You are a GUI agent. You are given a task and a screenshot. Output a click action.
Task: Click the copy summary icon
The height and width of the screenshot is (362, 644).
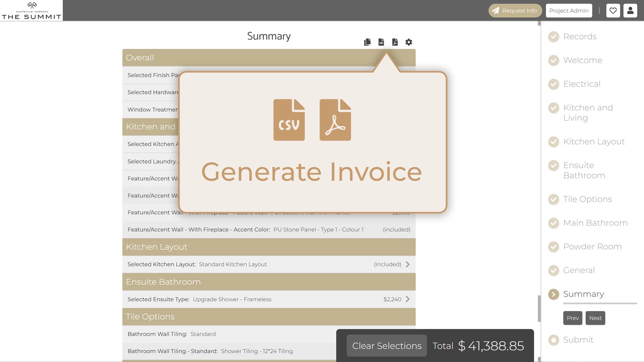pyautogui.click(x=367, y=42)
